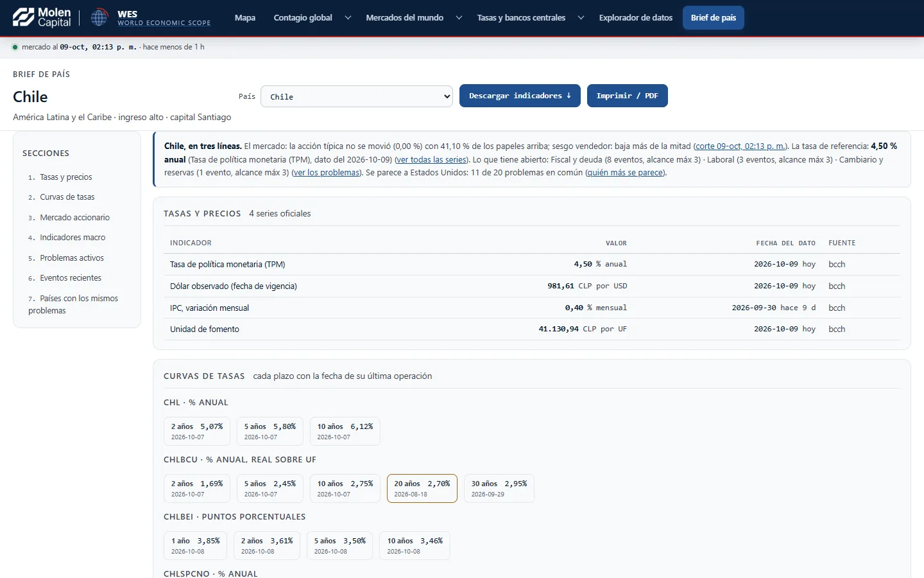
Task: Jump to section Mercado accionario
Action: click(x=74, y=218)
